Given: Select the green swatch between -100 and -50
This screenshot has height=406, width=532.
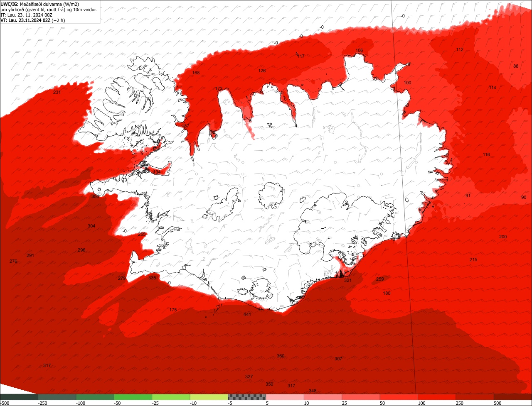Looking at the screenshot, I should 95,397.
